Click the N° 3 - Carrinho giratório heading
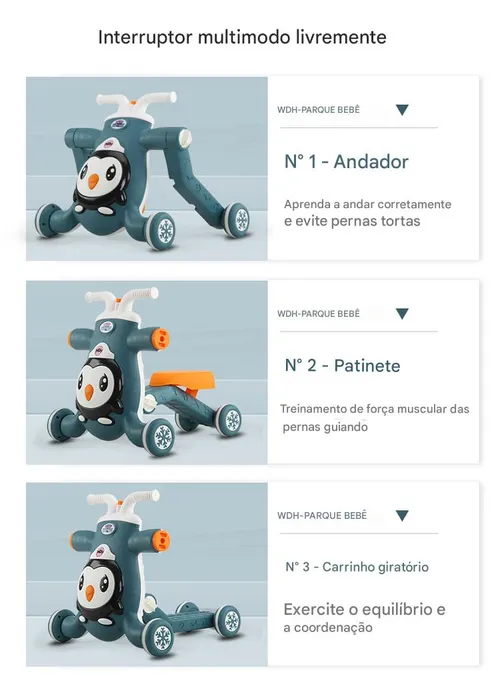Image resolution: width=500 pixels, height=677 pixels. click(x=357, y=567)
